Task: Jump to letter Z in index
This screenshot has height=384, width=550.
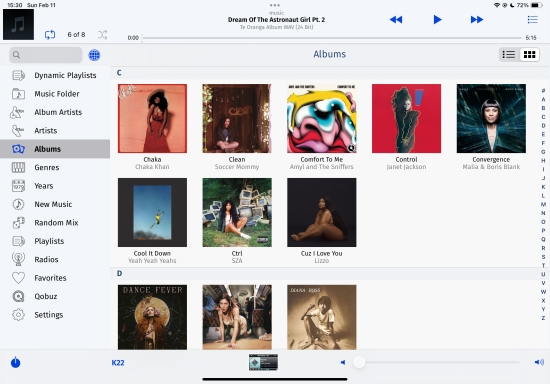Action: pos(543,318)
